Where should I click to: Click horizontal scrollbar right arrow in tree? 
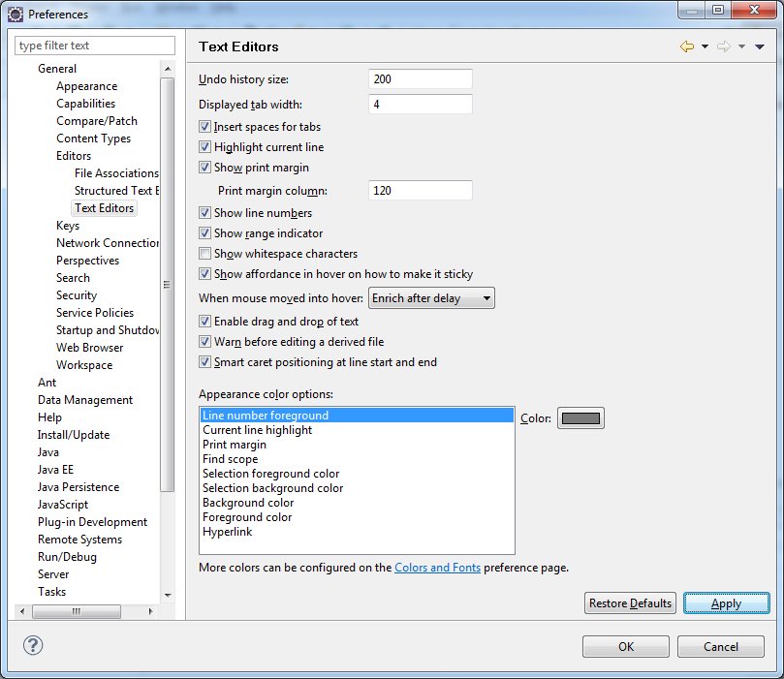150,611
